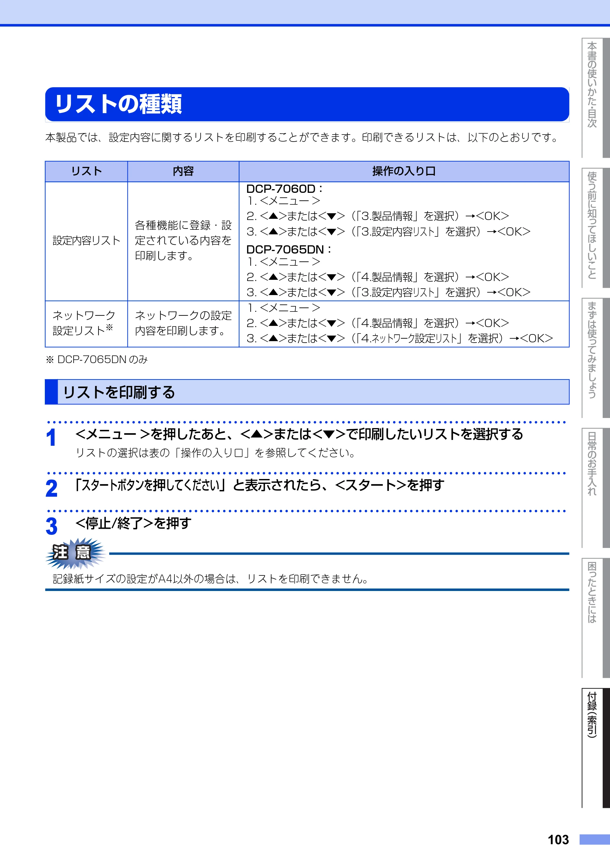
Task: Open the 本書の使いかた・目次 side tab
Action: click(595, 98)
